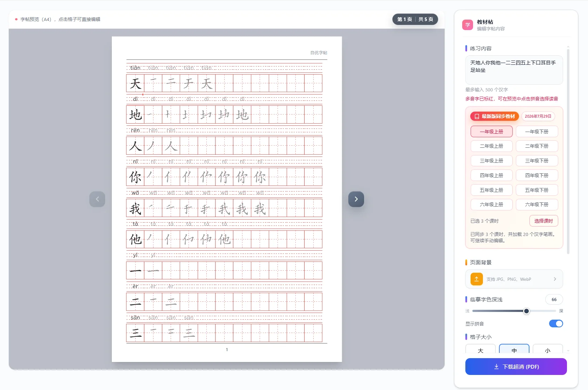Viewport: 588px width, 390px height.
Task: Select grade 六年级上册
Action: pos(491,204)
